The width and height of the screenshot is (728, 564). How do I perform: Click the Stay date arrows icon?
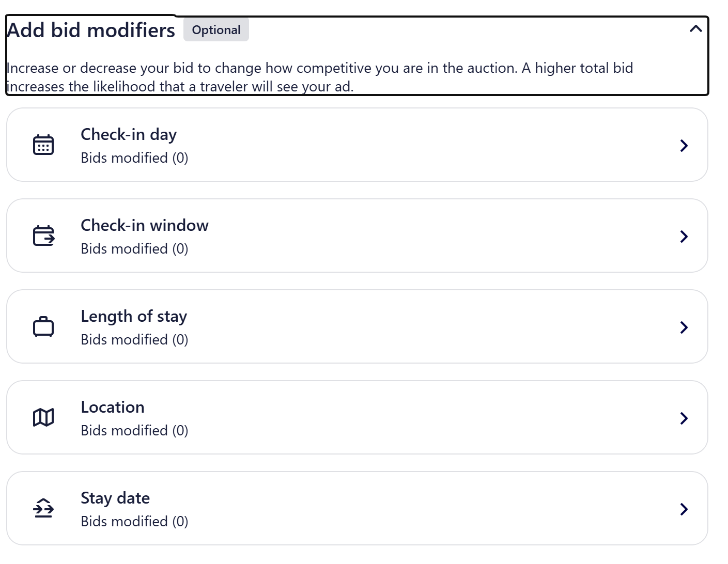(x=43, y=508)
